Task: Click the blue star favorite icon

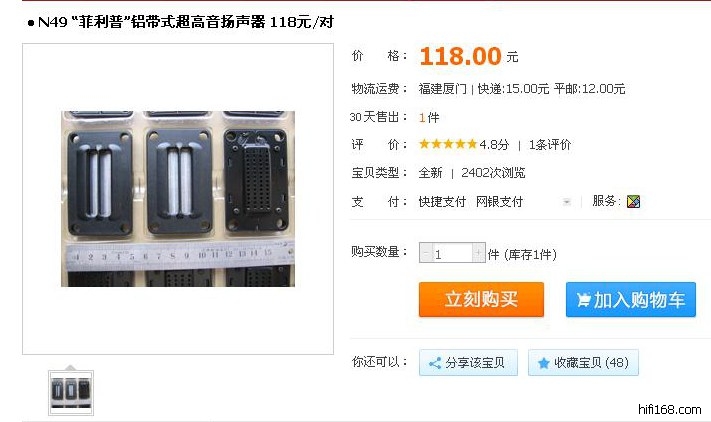Action: pos(543,363)
